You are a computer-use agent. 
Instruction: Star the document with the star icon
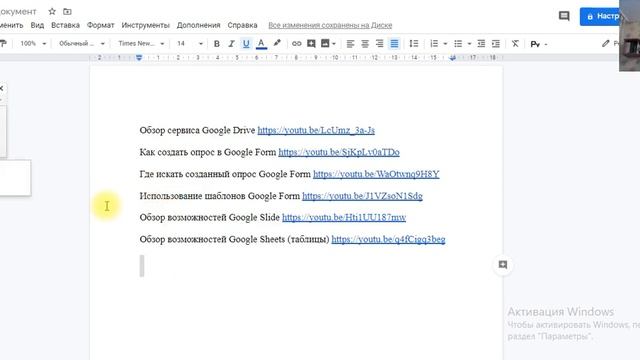point(52,11)
